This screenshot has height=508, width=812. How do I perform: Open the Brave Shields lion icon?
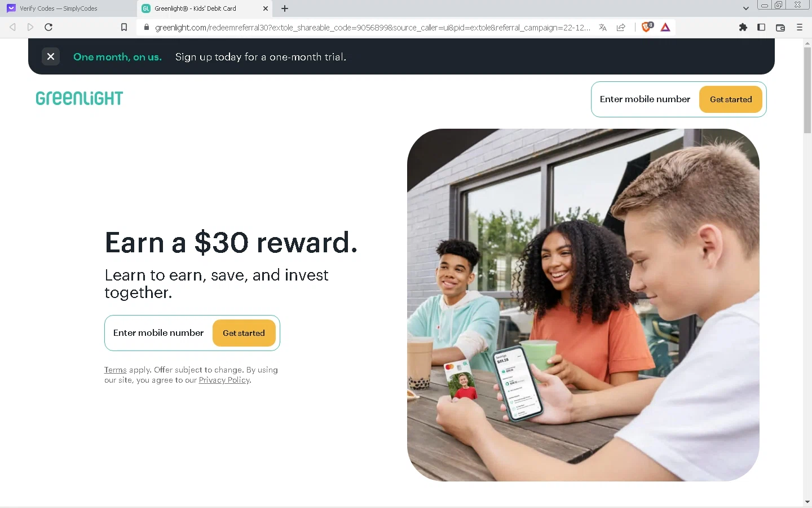647,27
